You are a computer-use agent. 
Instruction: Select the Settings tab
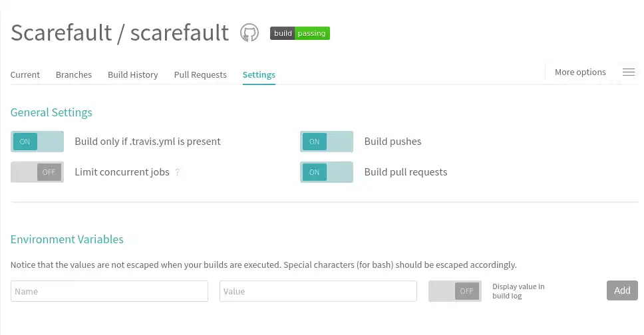[259, 75]
